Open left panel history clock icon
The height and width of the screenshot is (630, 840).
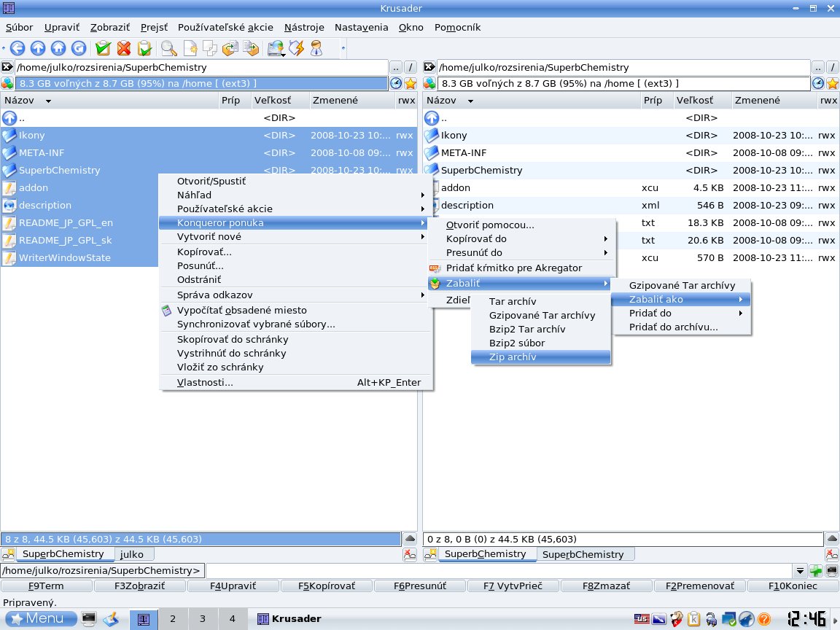point(396,83)
